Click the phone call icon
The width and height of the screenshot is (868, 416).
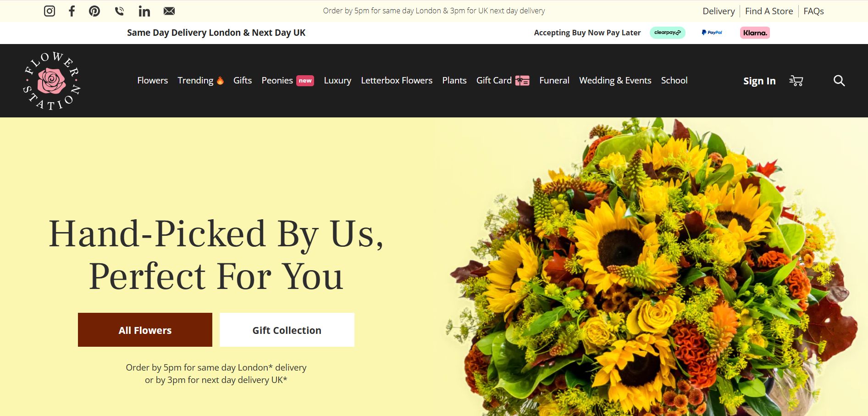click(x=119, y=11)
